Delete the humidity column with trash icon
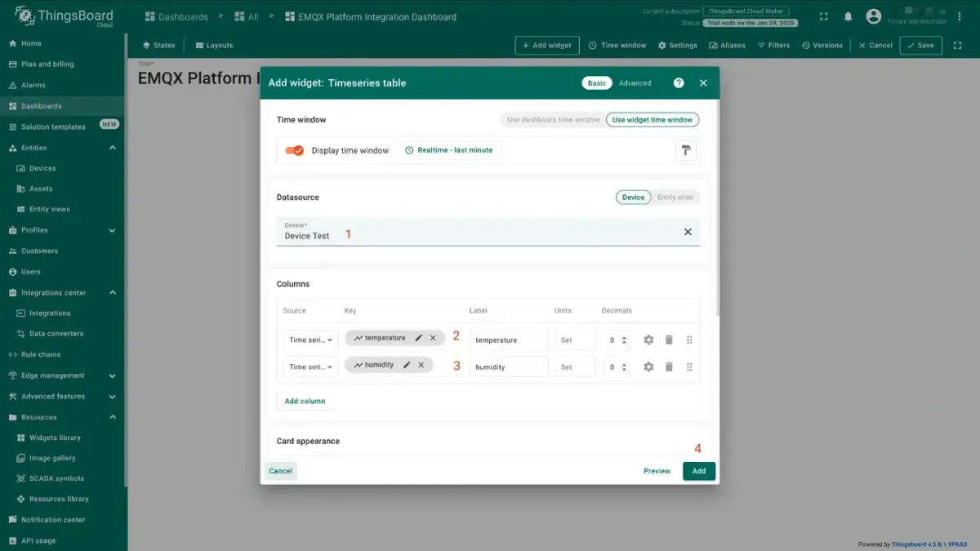 click(669, 367)
